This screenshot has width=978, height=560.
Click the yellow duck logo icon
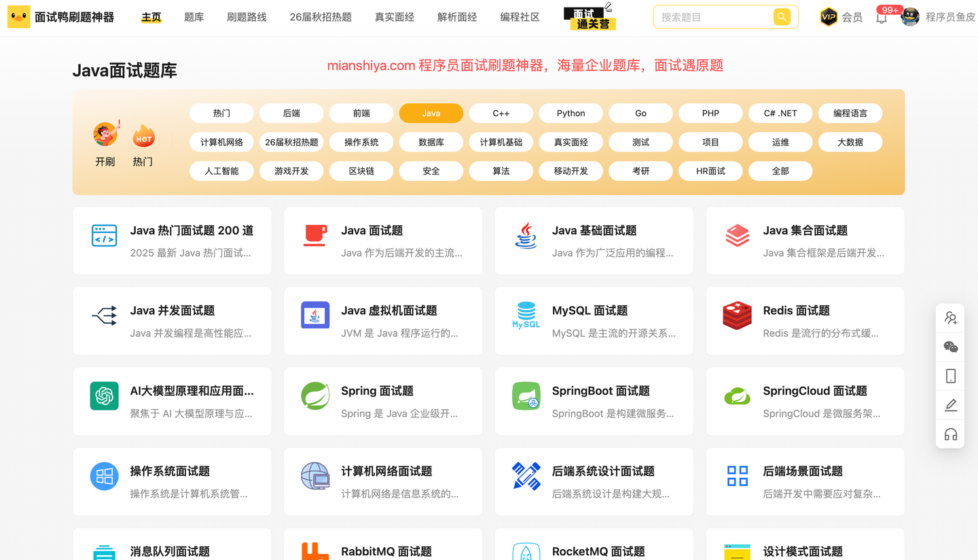coord(18,17)
